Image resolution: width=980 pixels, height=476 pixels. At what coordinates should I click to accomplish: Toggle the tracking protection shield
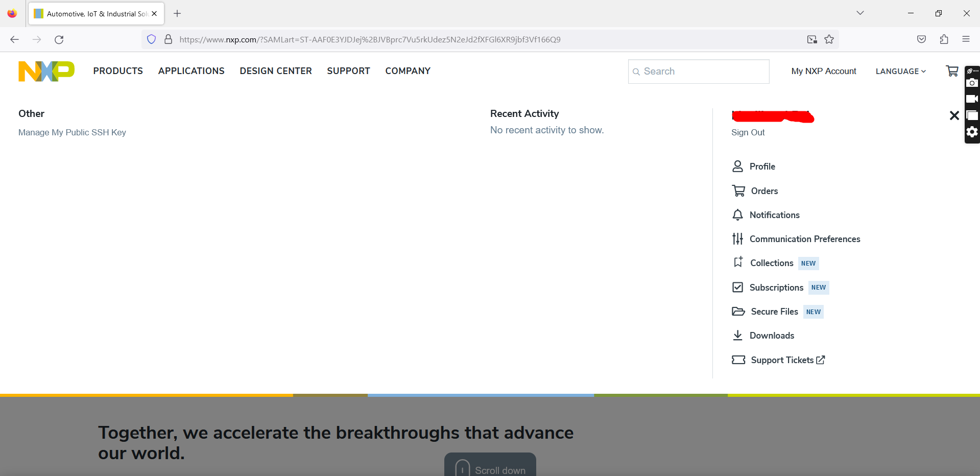point(151,39)
